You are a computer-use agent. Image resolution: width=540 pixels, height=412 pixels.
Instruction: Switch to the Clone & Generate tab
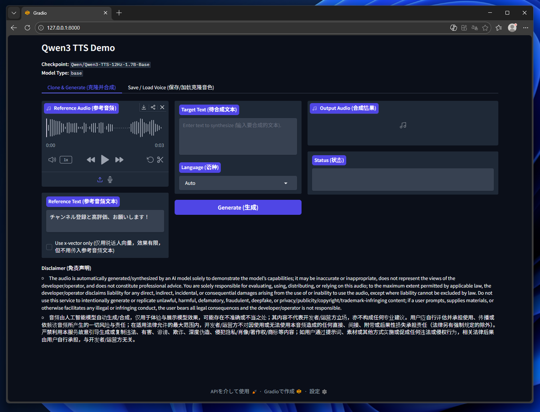pos(82,87)
